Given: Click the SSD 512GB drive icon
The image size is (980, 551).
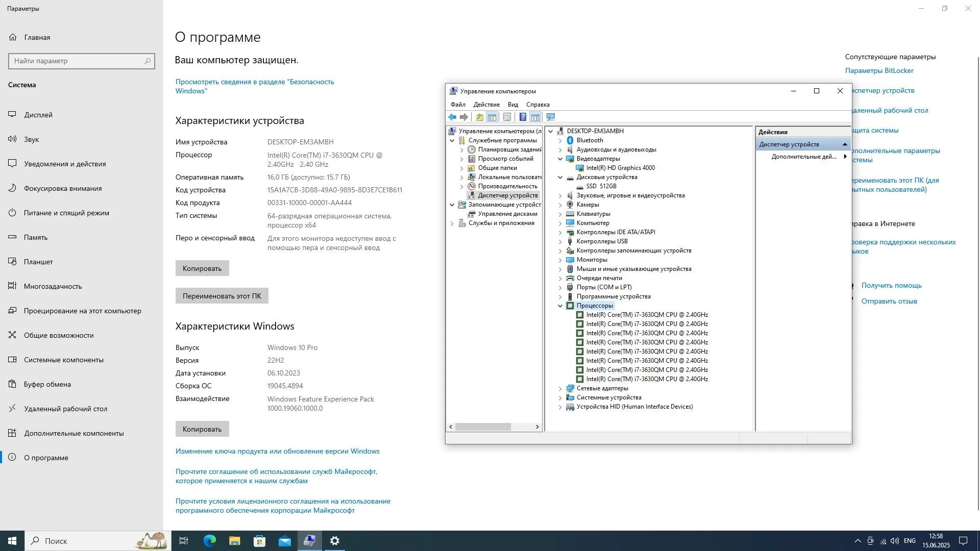Looking at the screenshot, I should pos(580,186).
